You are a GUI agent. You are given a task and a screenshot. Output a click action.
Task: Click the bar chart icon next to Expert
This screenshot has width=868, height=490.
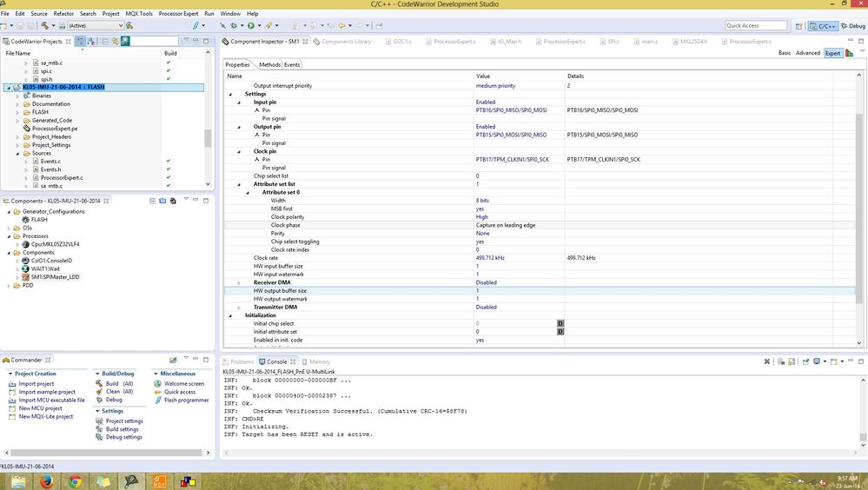tap(849, 53)
